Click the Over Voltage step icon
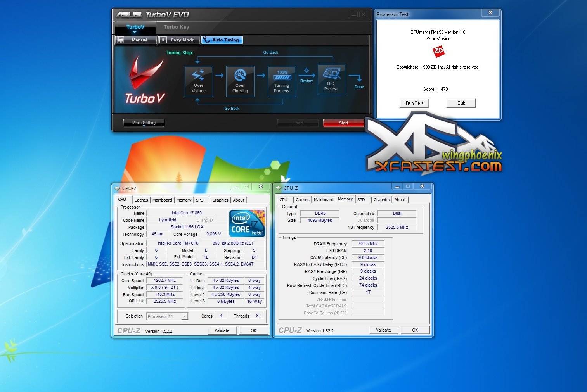The width and height of the screenshot is (587, 392). 199,81
